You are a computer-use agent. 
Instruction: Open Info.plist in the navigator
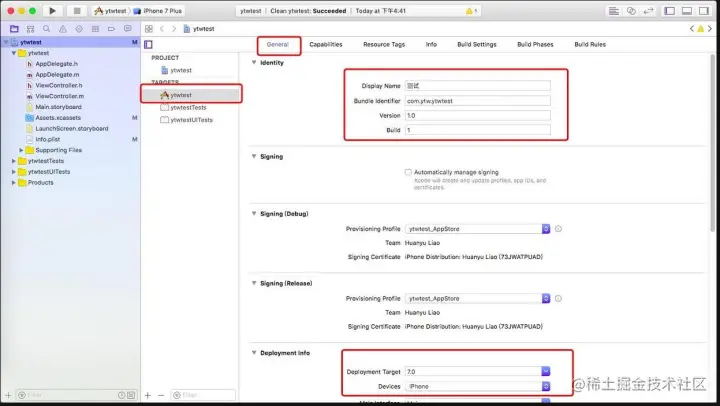point(48,139)
